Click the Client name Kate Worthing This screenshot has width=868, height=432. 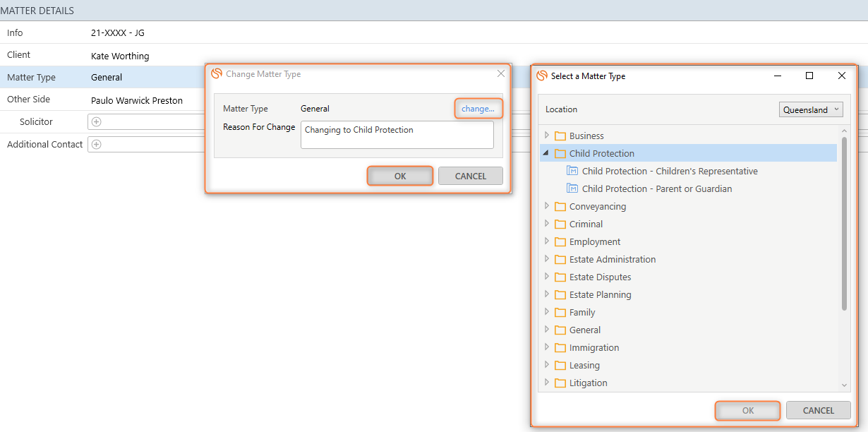coord(120,56)
